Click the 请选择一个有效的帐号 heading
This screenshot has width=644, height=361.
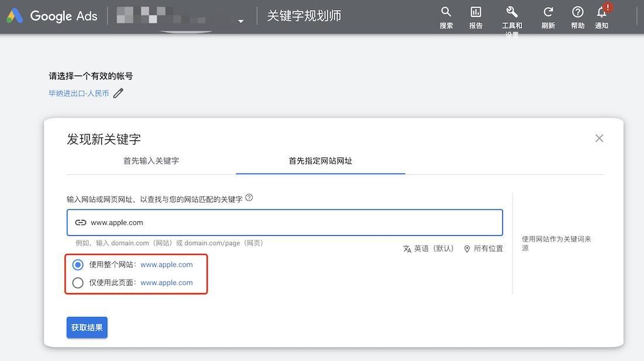tap(91, 76)
